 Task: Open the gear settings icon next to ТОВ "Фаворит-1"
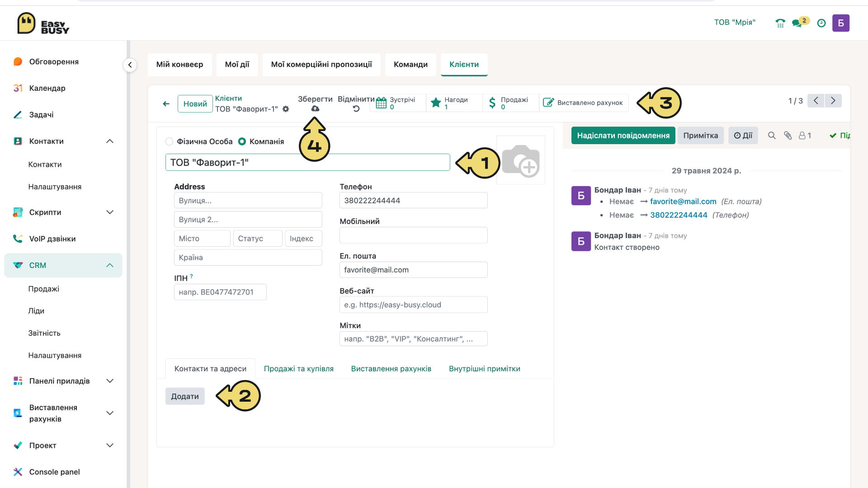click(286, 109)
